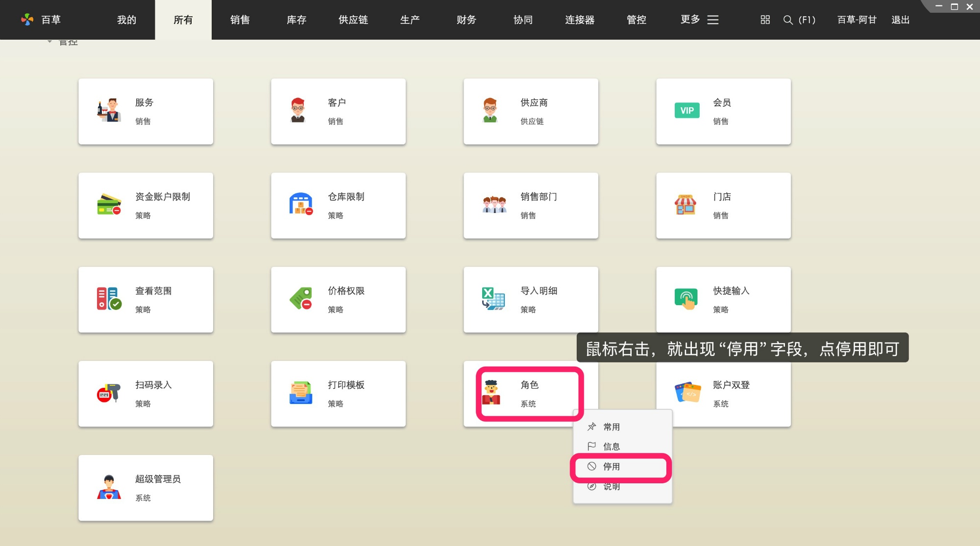This screenshot has height=546, width=980.
Task: Open the 连接器 tab
Action: pyautogui.click(x=580, y=20)
